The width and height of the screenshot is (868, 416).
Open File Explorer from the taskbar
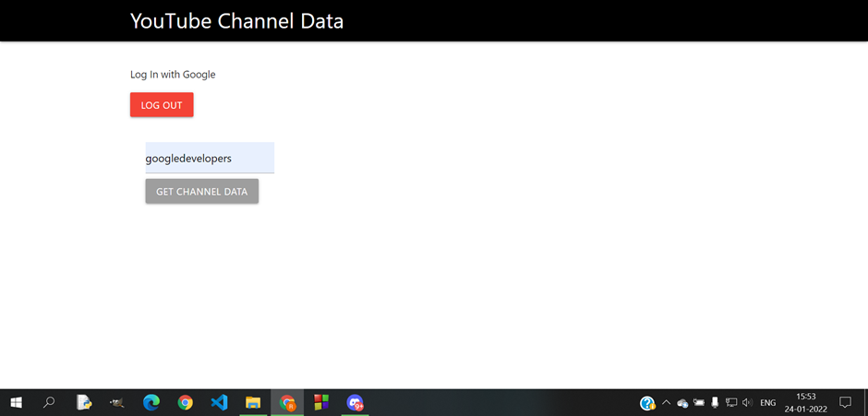(253, 403)
